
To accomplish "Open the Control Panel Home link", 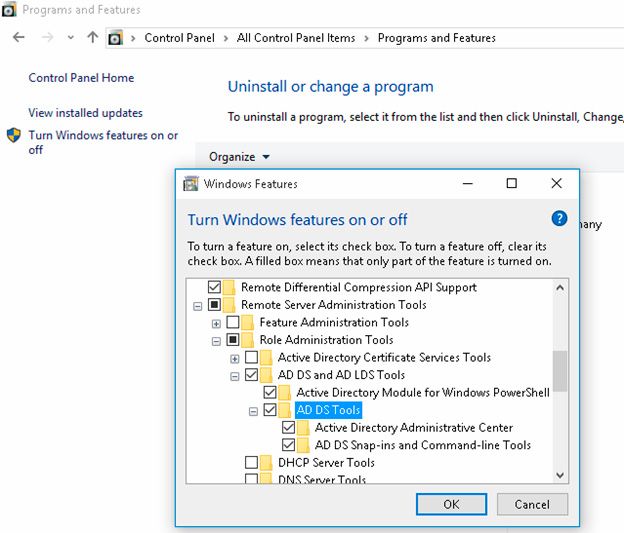I will click(81, 78).
